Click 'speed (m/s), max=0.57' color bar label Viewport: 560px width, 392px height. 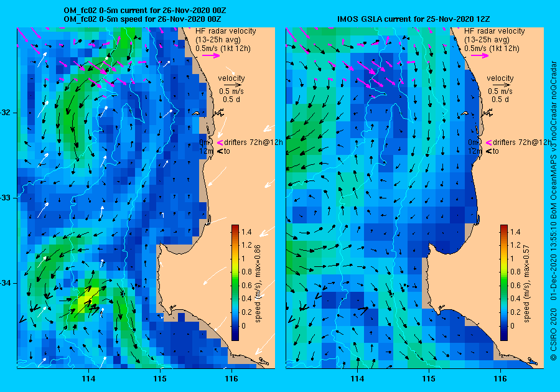pos(526,283)
